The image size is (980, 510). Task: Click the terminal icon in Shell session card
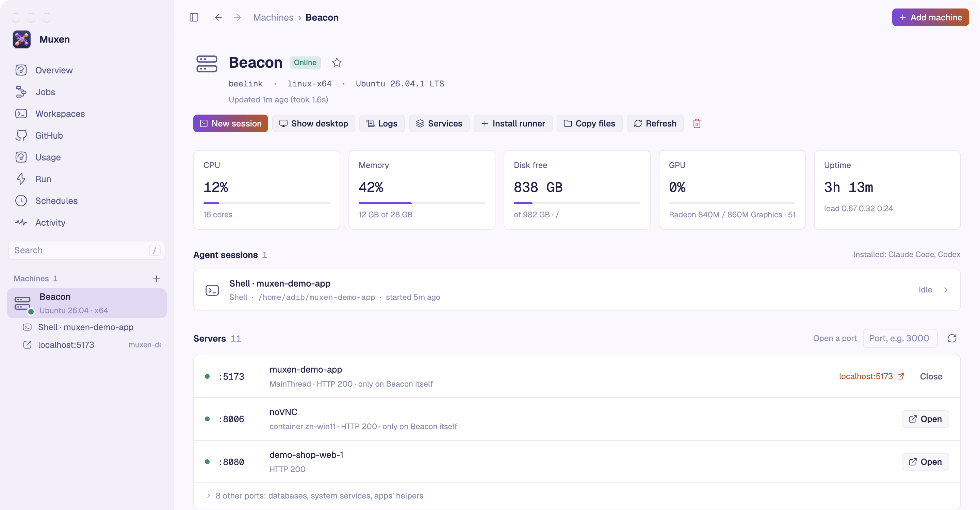[212, 290]
